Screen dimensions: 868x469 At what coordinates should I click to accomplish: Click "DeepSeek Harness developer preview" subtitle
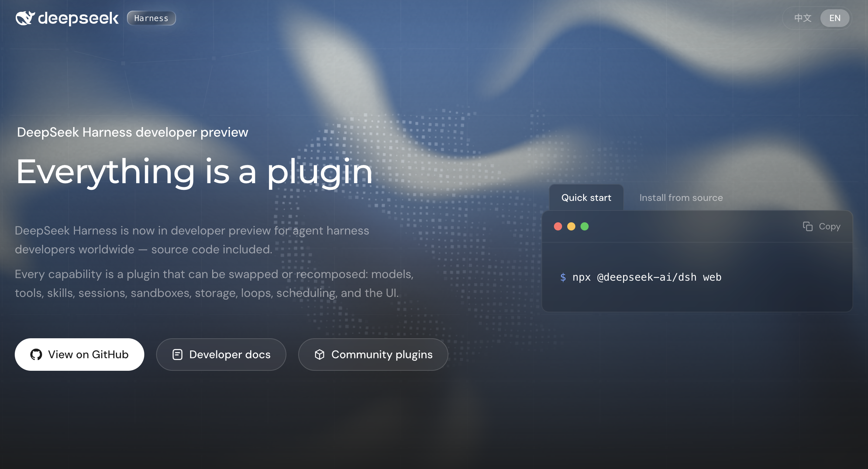click(x=132, y=132)
